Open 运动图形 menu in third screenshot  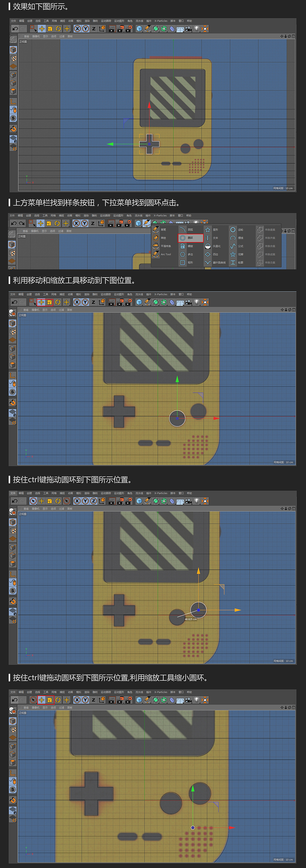[x=119, y=294]
